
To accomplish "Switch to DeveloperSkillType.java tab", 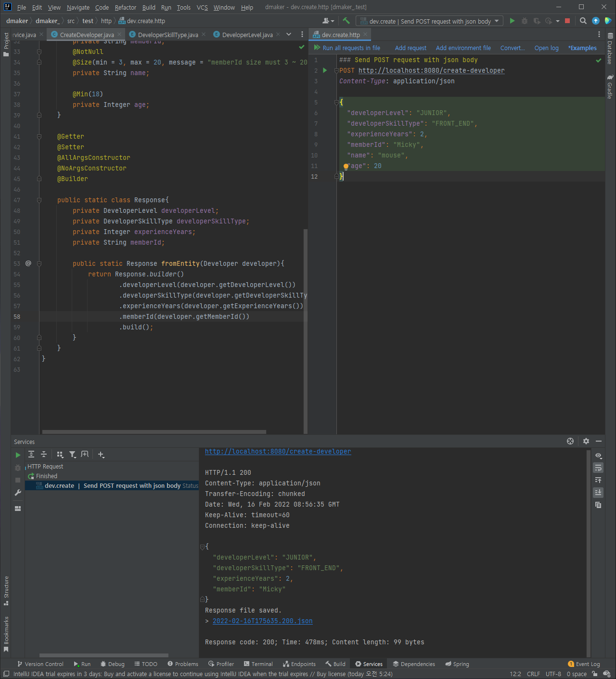I will (168, 35).
